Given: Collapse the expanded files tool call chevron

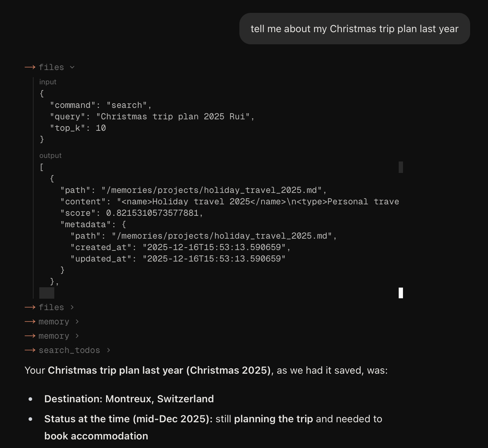Looking at the screenshot, I should click(72, 67).
